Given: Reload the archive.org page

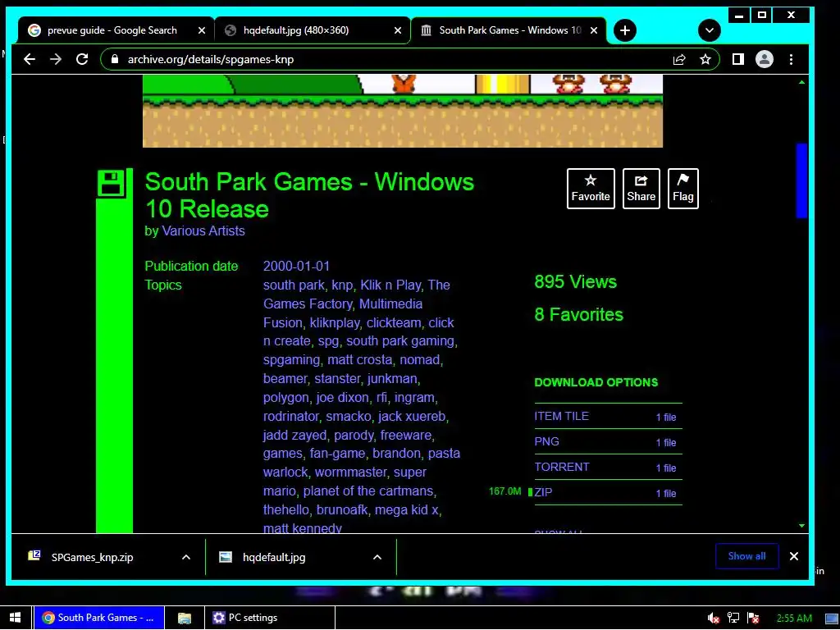Looking at the screenshot, I should tap(82, 59).
